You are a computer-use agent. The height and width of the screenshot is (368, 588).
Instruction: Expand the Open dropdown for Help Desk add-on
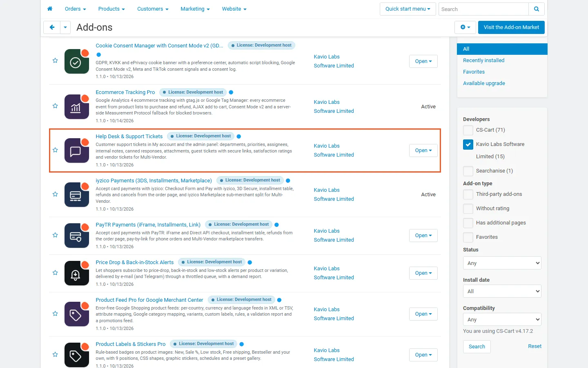[423, 150]
